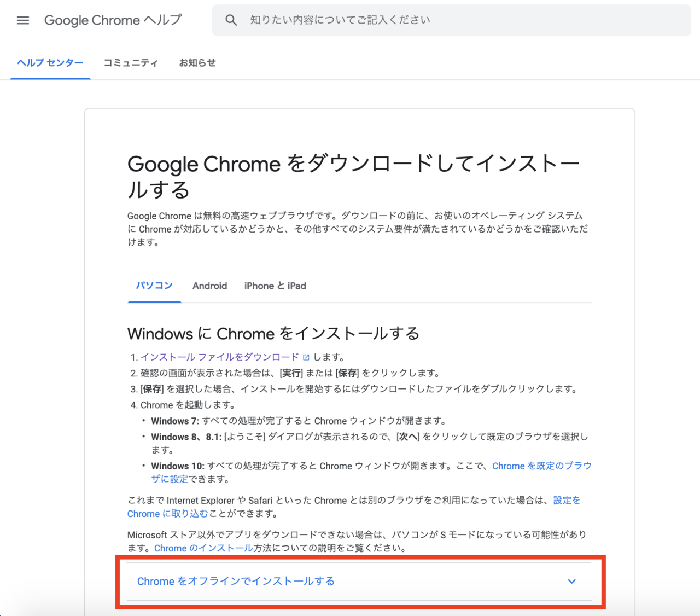Open the Chrome のインストール link
700x616 pixels.
pyautogui.click(x=203, y=548)
